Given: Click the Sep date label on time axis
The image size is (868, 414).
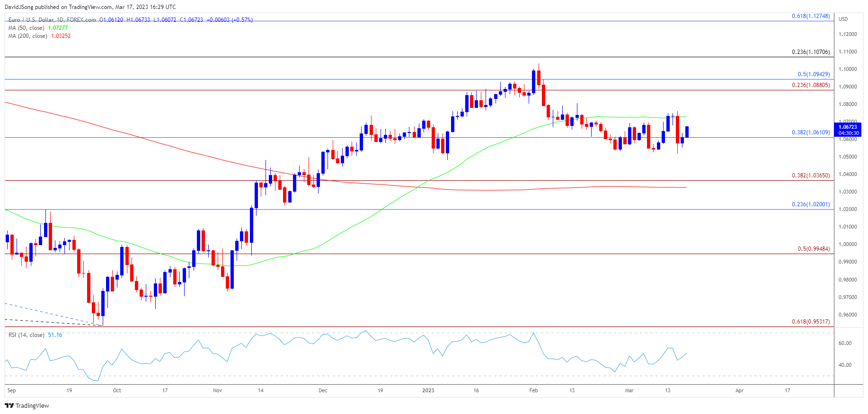Looking at the screenshot, I should click(12, 391).
